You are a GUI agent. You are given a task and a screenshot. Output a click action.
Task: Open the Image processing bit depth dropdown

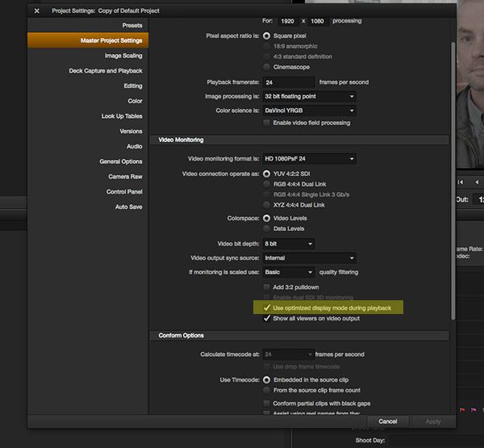point(308,96)
